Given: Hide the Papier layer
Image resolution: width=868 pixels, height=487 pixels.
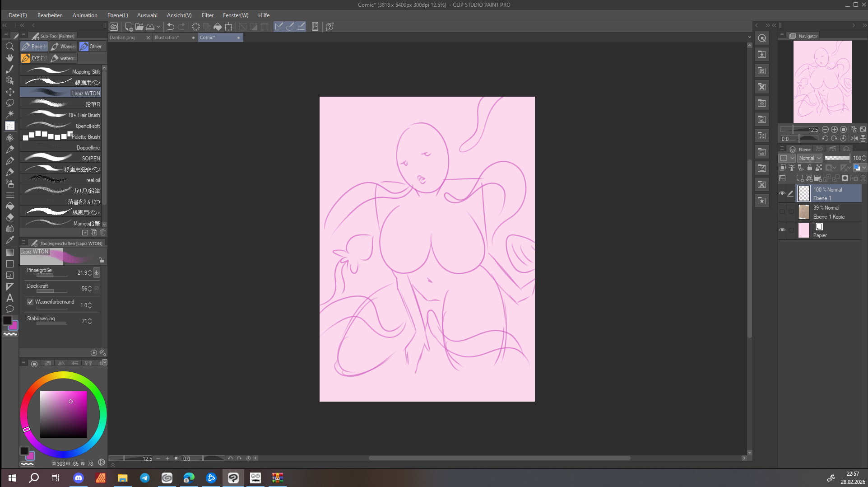Looking at the screenshot, I should pos(782,230).
